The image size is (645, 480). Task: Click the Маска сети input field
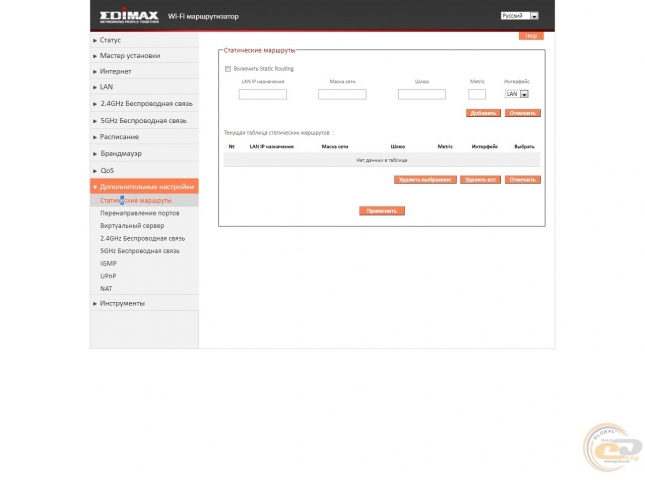(342, 94)
